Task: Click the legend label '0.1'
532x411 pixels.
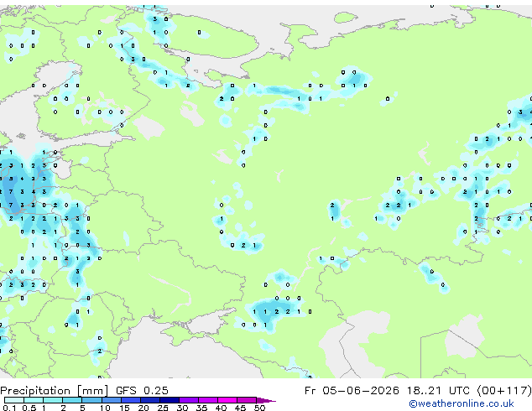Action: 9,408
